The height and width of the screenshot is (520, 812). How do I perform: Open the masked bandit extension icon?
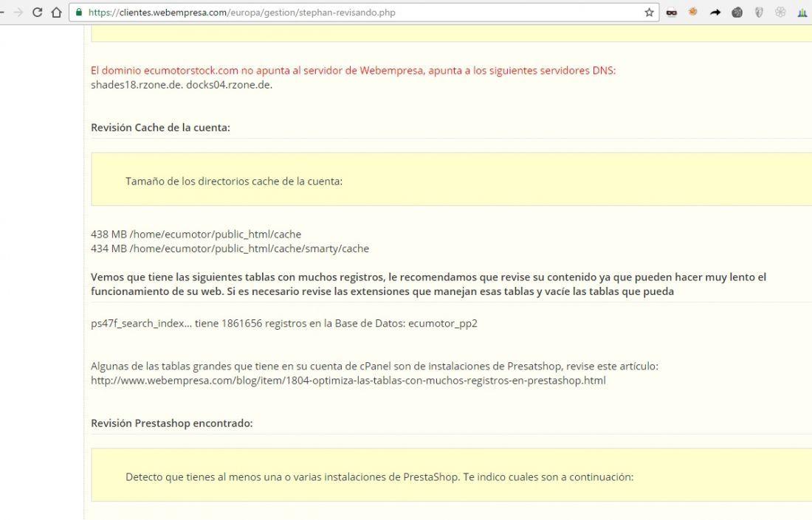point(672,13)
